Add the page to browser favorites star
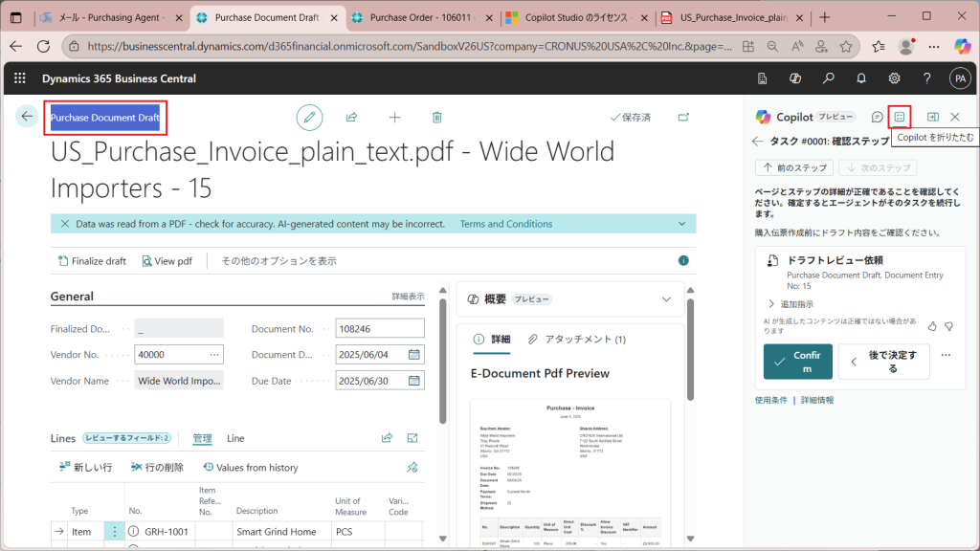980x551 pixels. click(846, 46)
